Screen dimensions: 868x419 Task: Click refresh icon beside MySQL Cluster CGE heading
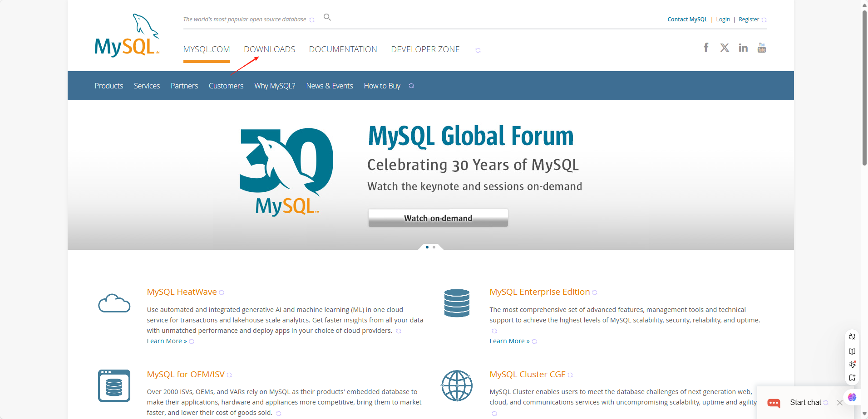[570, 375]
